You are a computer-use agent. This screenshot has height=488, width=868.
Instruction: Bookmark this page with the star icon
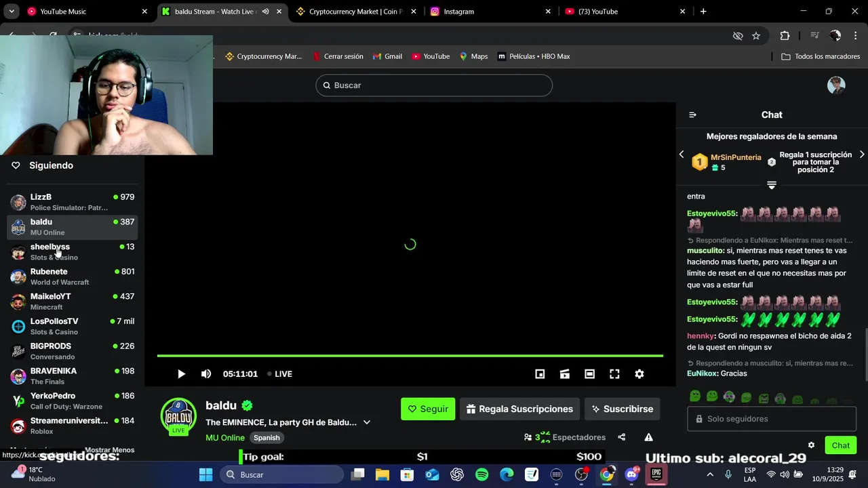pos(756,36)
